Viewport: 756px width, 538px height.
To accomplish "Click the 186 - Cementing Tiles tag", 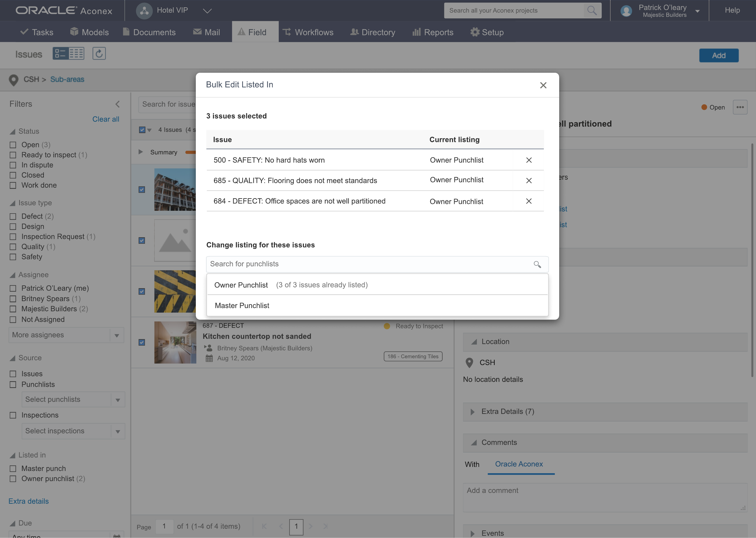I will 413,356.
